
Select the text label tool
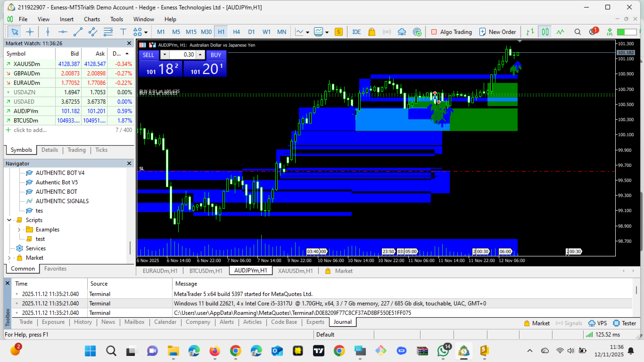click(x=123, y=32)
